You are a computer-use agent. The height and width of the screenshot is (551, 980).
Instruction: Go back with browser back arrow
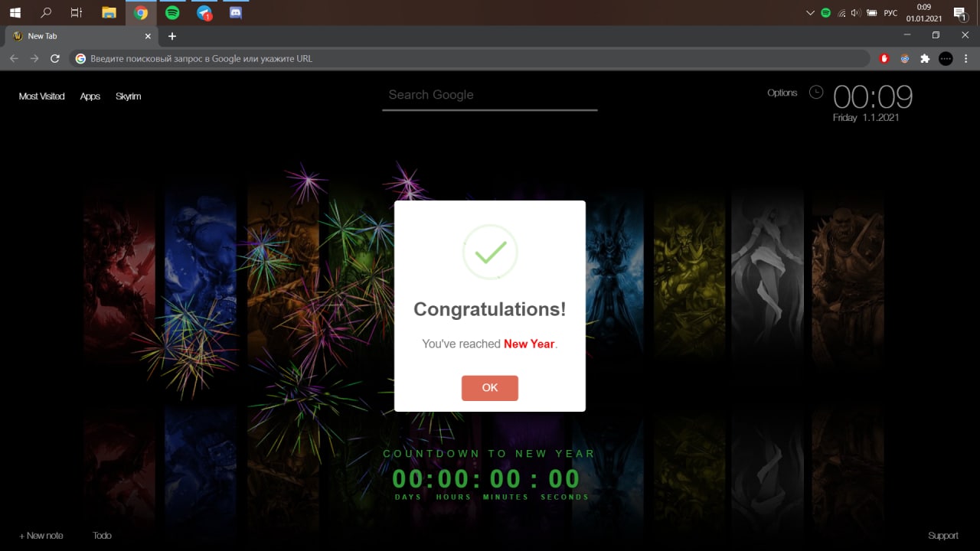pos(14,58)
